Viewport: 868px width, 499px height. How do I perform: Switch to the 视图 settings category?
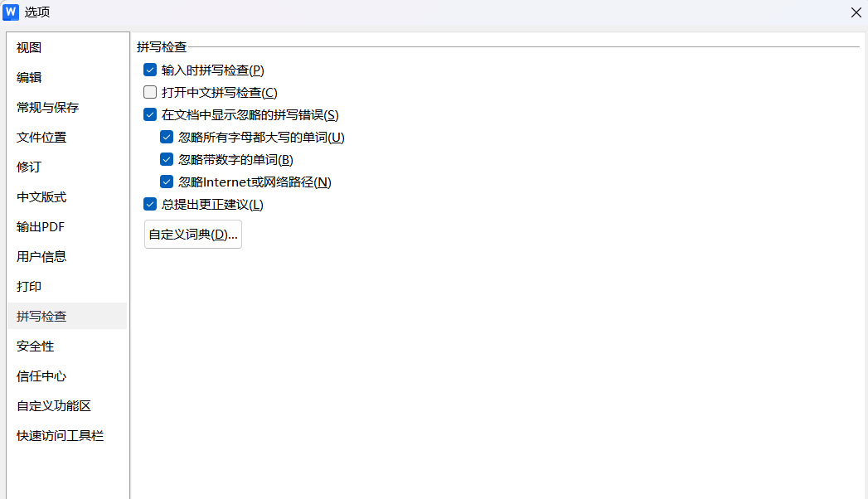pyautogui.click(x=29, y=48)
